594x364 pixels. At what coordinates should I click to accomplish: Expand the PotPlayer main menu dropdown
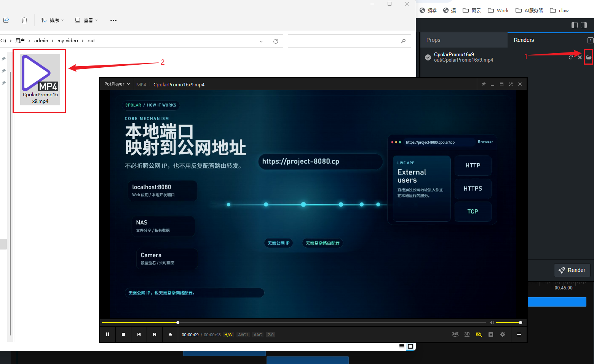click(117, 84)
